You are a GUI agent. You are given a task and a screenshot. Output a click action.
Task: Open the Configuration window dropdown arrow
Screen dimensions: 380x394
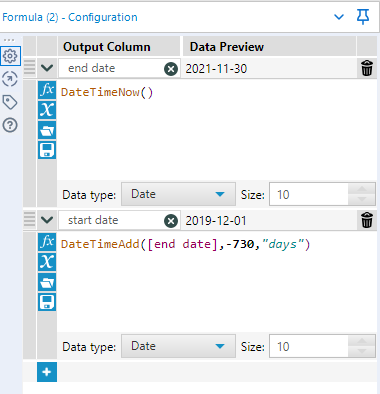tap(339, 17)
